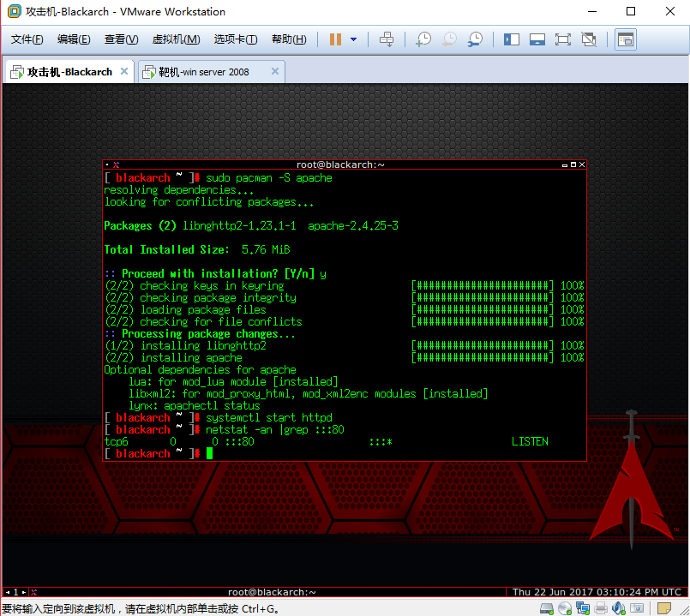Click the terminal window menu dot icon

point(107,164)
